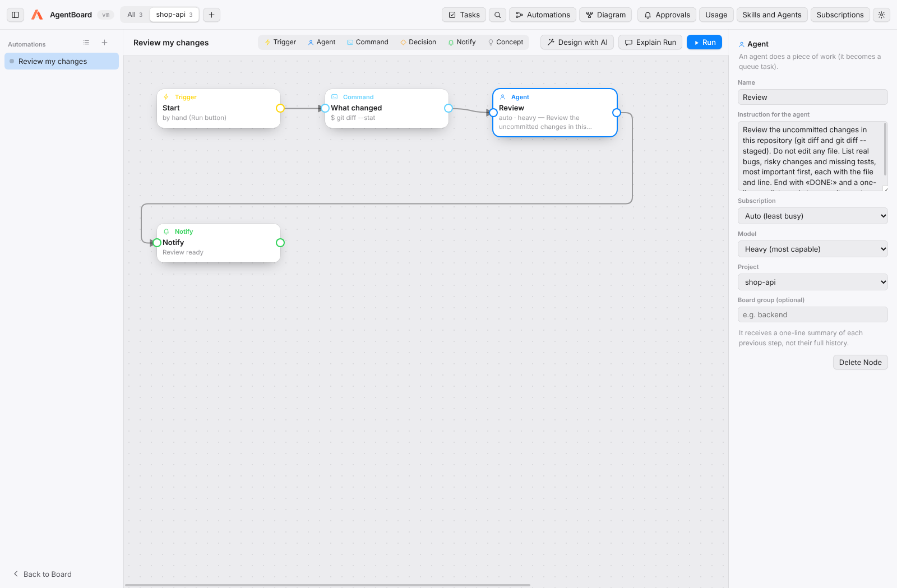Image resolution: width=897 pixels, height=588 pixels.
Task: Open the Approvals view
Action: [x=667, y=15]
